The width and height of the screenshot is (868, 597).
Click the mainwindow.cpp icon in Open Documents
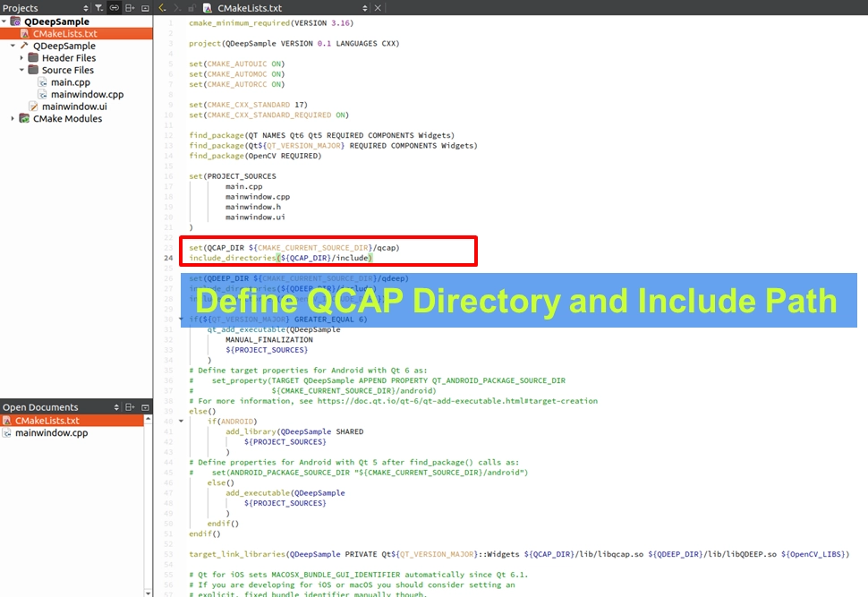(6, 433)
